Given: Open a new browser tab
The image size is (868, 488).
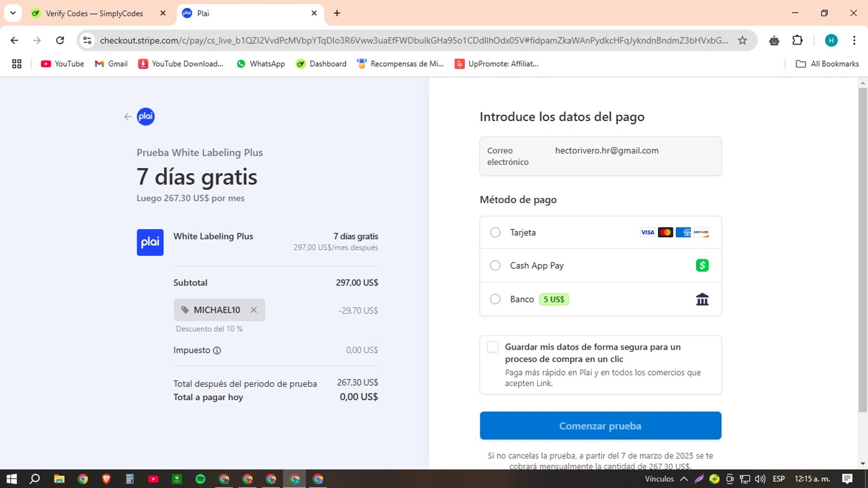Looking at the screenshot, I should 337,13.
